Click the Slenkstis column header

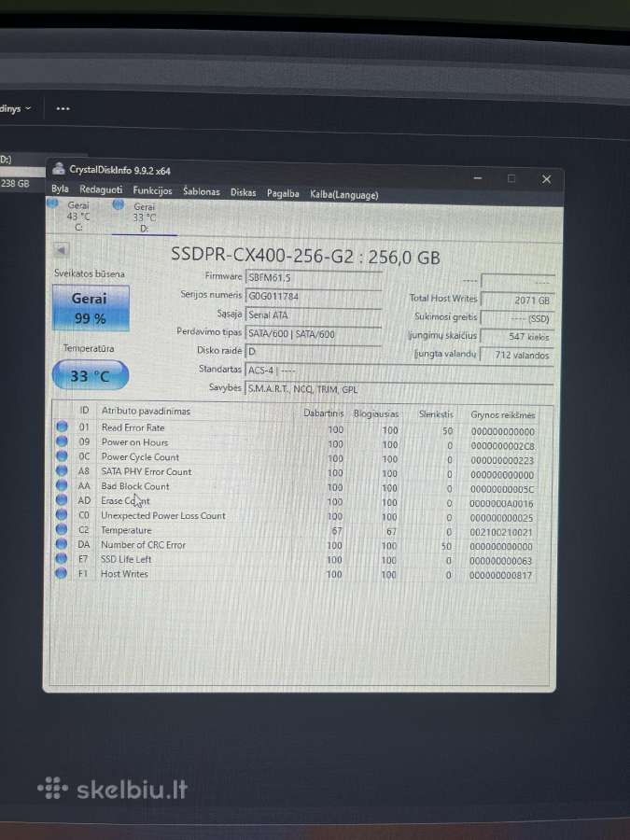(436, 414)
